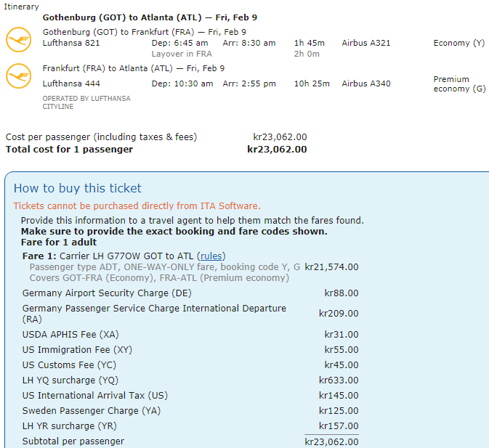The height and width of the screenshot is (448, 489).
Task: Click 'Cost per passenger (including taxes & fees)' label
Action: point(101,137)
